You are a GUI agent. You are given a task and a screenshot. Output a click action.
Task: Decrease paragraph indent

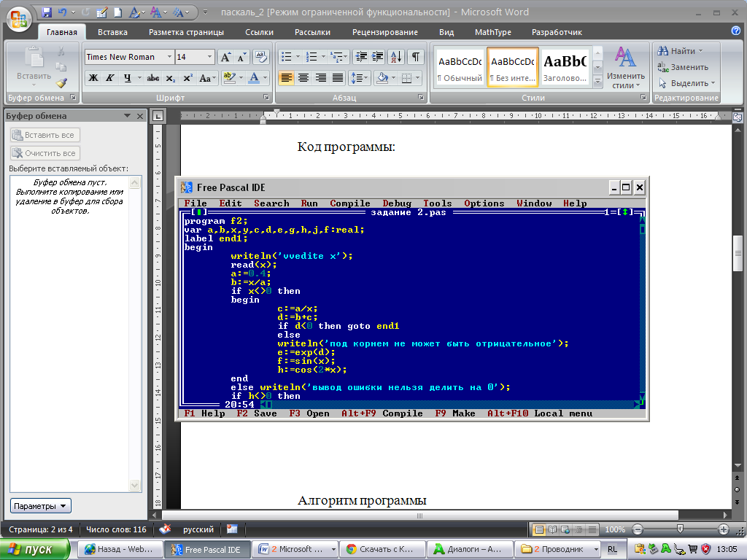[361, 57]
